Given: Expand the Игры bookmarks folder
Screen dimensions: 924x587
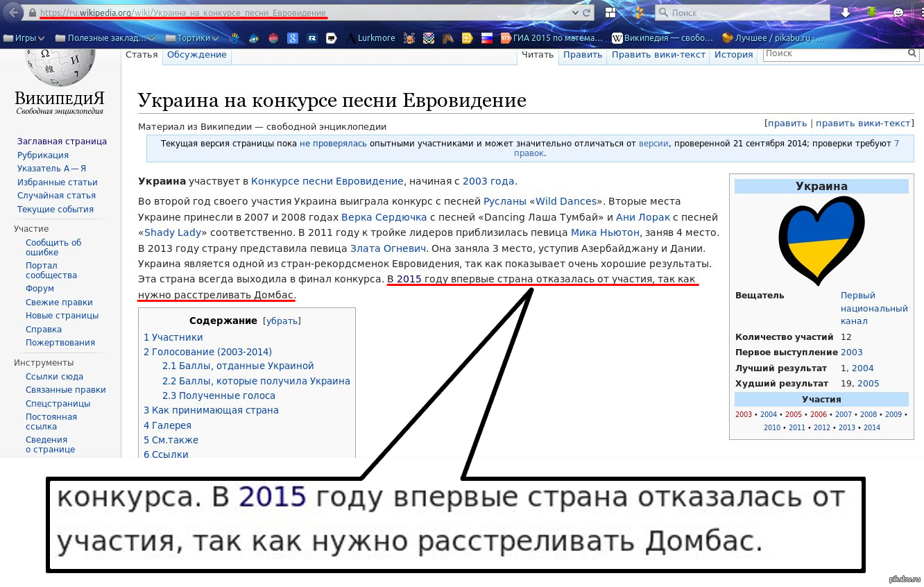Looking at the screenshot, I should 25,38.
